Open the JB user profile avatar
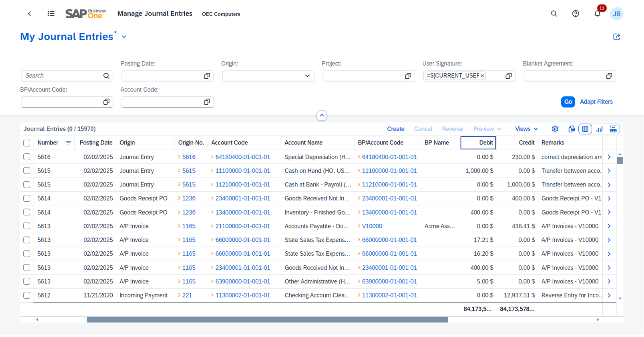644x337 pixels. coord(617,14)
